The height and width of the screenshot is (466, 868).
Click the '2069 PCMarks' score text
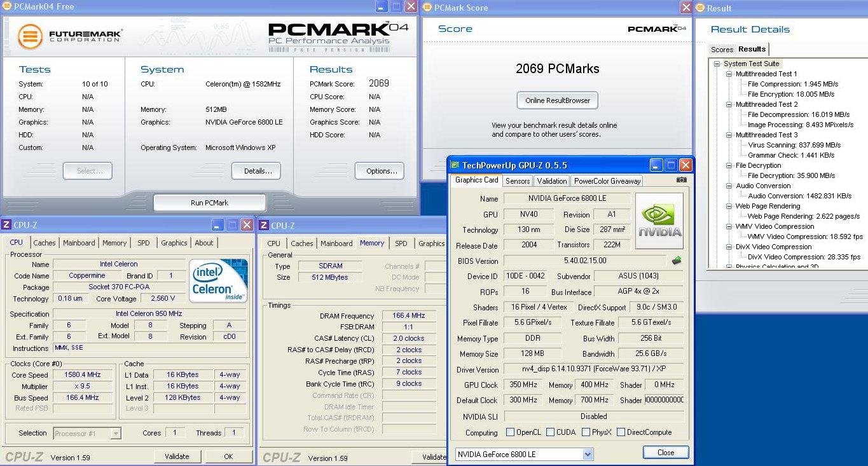point(557,69)
